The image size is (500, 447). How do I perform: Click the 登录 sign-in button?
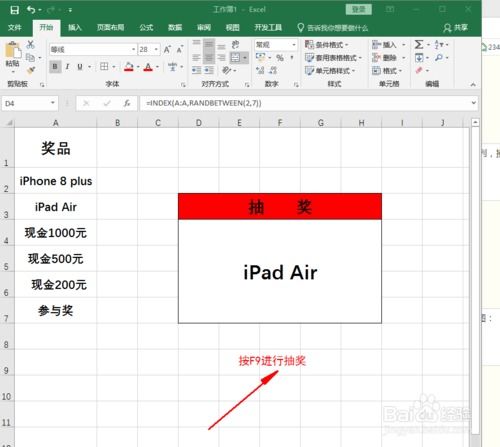tap(359, 9)
